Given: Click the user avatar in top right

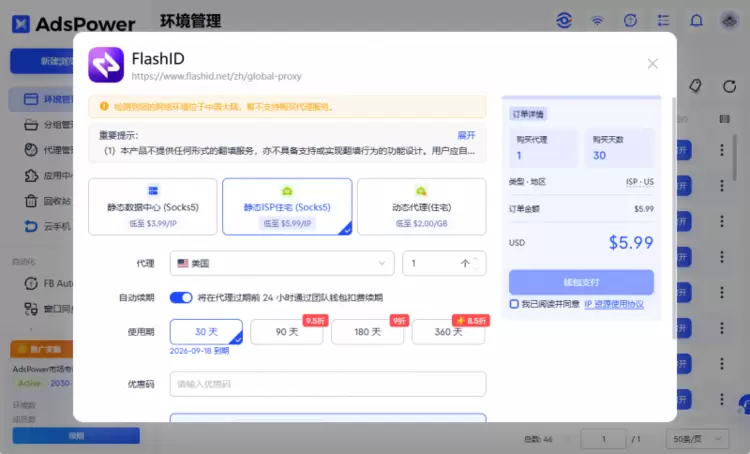Looking at the screenshot, I should (x=729, y=21).
